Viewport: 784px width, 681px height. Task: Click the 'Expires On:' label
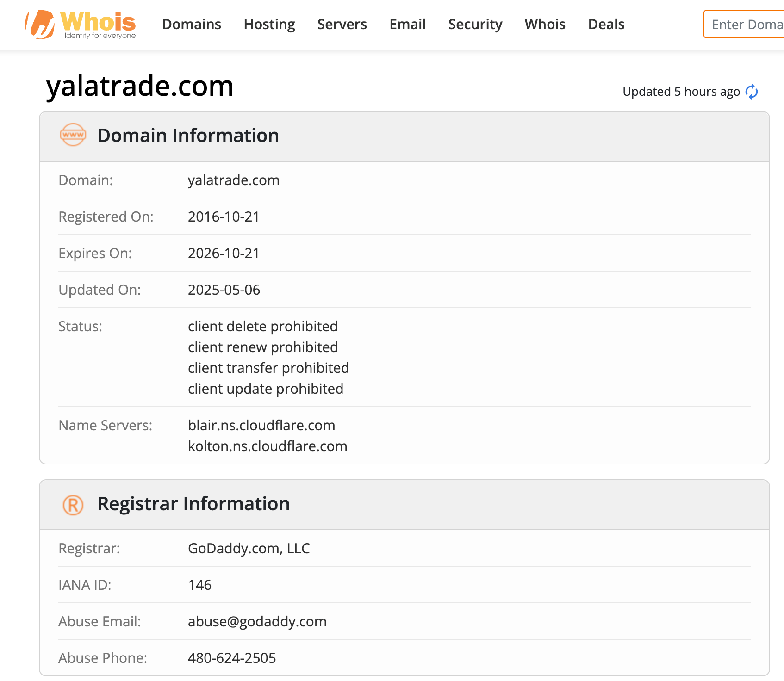[x=95, y=253]
